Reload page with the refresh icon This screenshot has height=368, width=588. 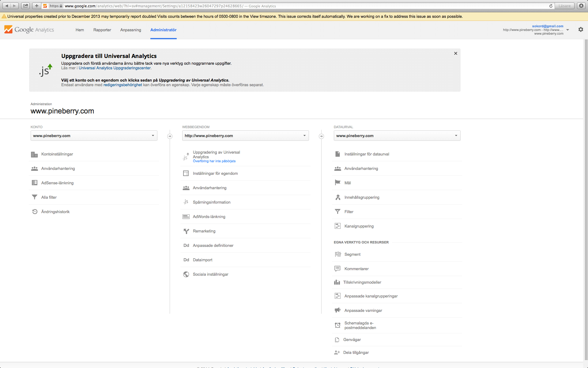tap(551, 6)
